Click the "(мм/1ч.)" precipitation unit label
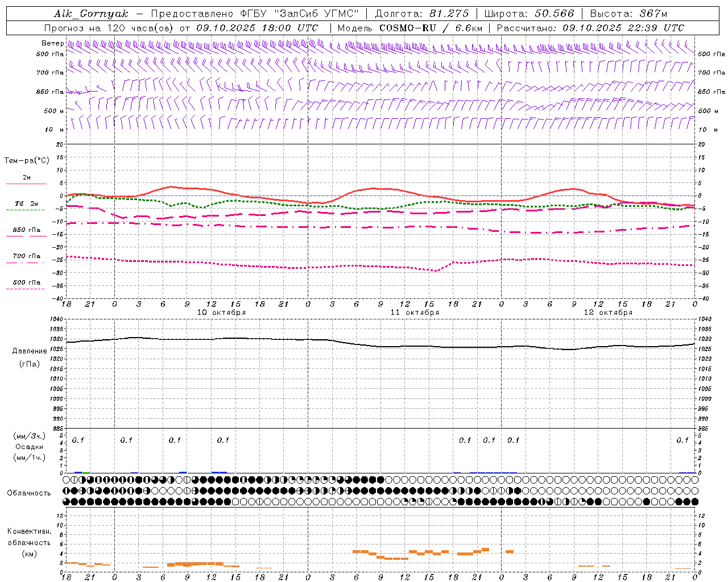This screenshot has height=582, width=728. click(29, 458)
